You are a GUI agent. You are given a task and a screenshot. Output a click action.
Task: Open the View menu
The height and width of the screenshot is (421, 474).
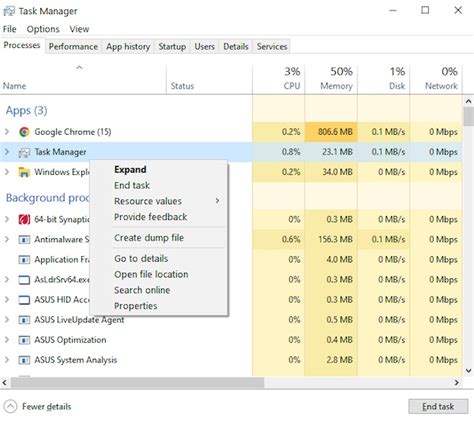[x=79, y=29]
